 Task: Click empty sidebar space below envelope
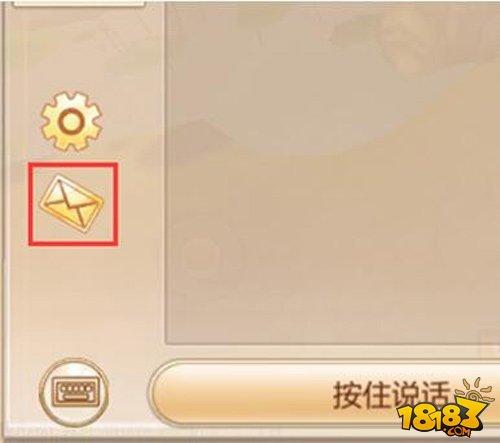pyautogui.click(x=73, y=300)
